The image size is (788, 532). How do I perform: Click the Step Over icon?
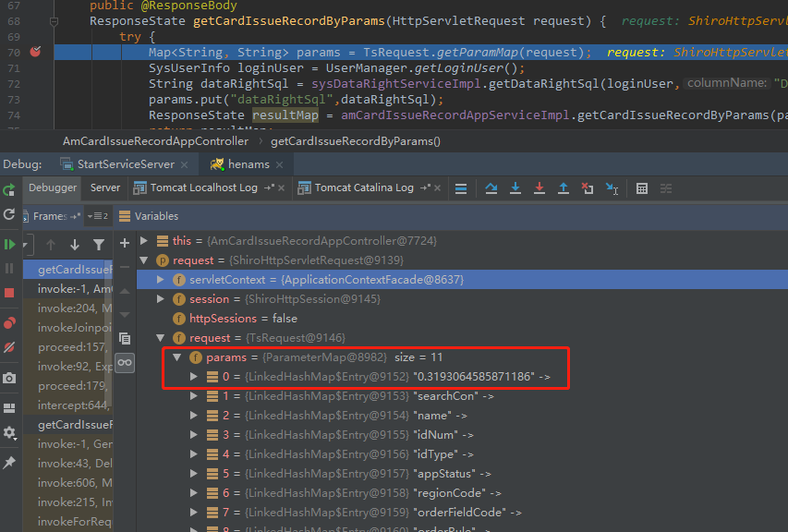(491, 187)
